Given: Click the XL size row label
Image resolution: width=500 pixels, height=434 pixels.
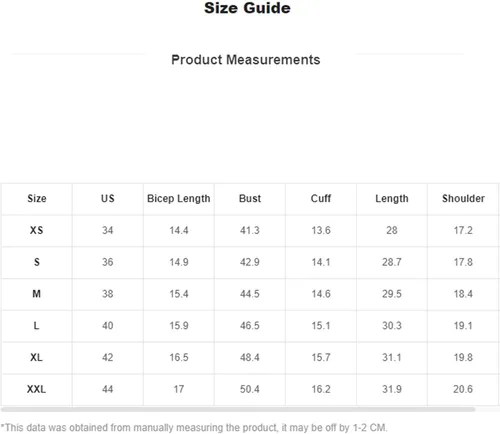Looking at the screenshot, I should (x=37, y=357).
